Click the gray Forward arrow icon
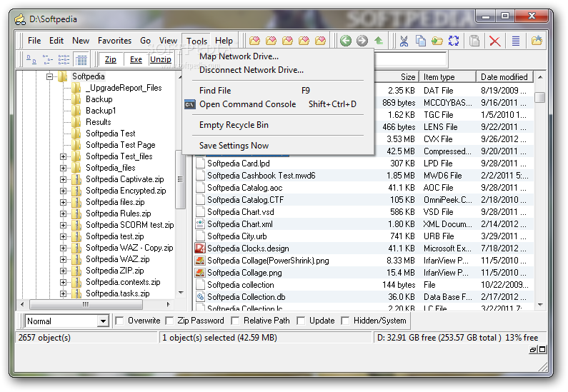The width and height of the screenshot is (568, 392). tap(362, 41)
